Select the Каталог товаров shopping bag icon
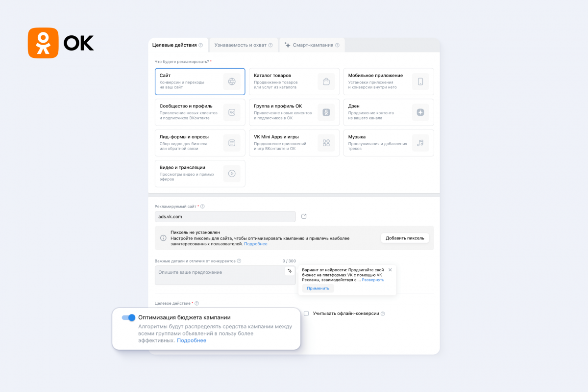Image resolution: width=588 pixels, height=392 pixels. 326,81
